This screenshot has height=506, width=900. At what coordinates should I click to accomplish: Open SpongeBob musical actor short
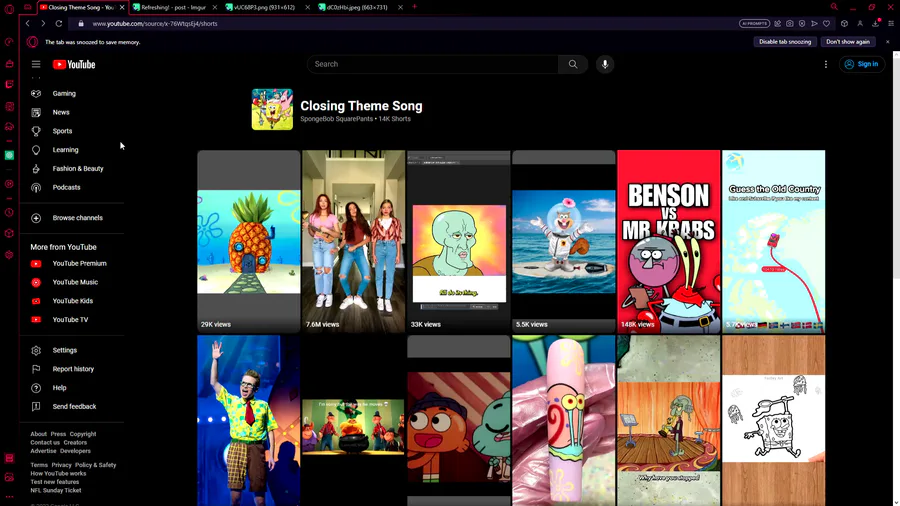point(249,421)
